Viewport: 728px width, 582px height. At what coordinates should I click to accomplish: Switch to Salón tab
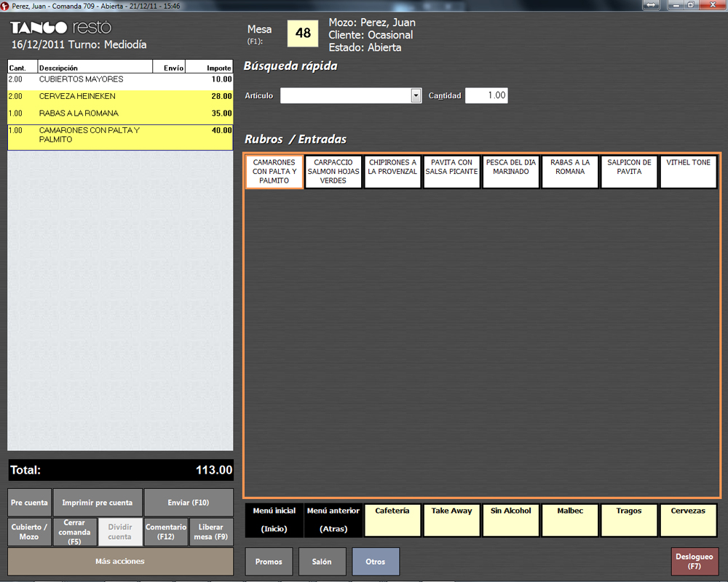(323, 562)
